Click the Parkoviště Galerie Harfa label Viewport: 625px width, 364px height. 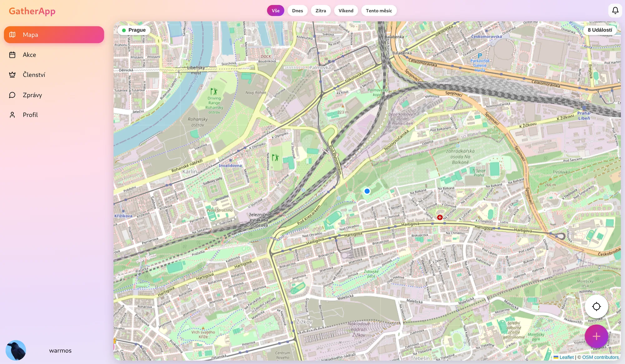point(480,65)
